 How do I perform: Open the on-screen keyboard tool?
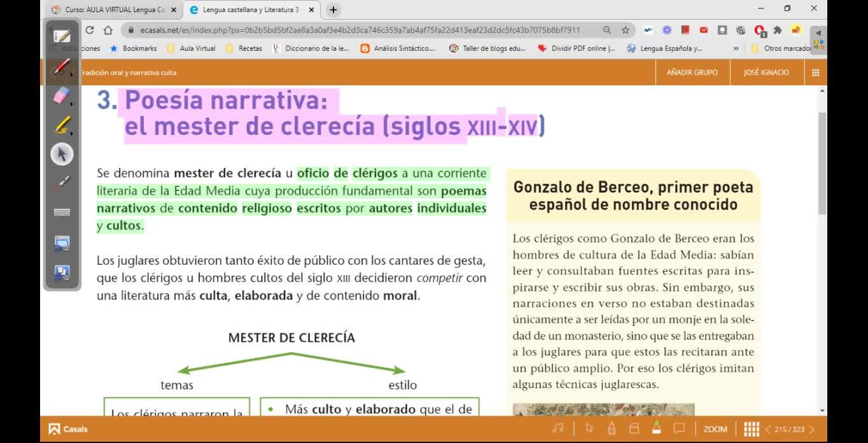(62, 213)
